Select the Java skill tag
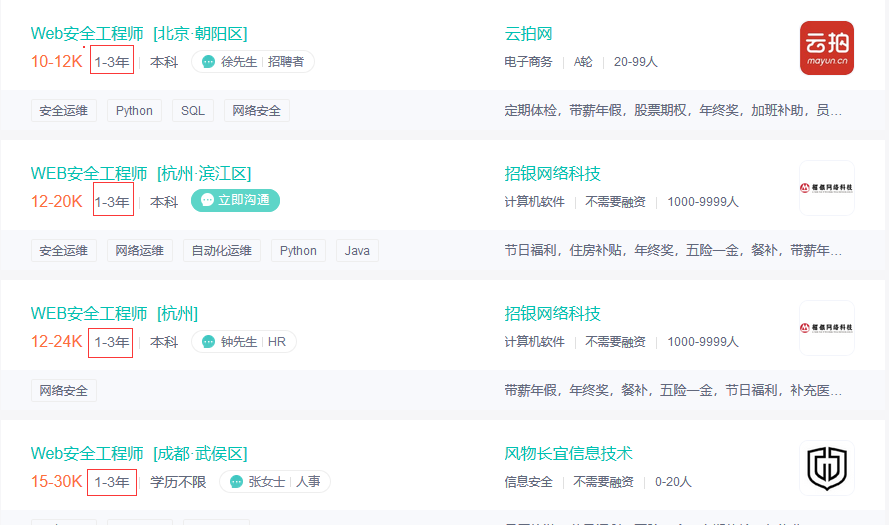The image size is (889, 525). pos(357,251)
